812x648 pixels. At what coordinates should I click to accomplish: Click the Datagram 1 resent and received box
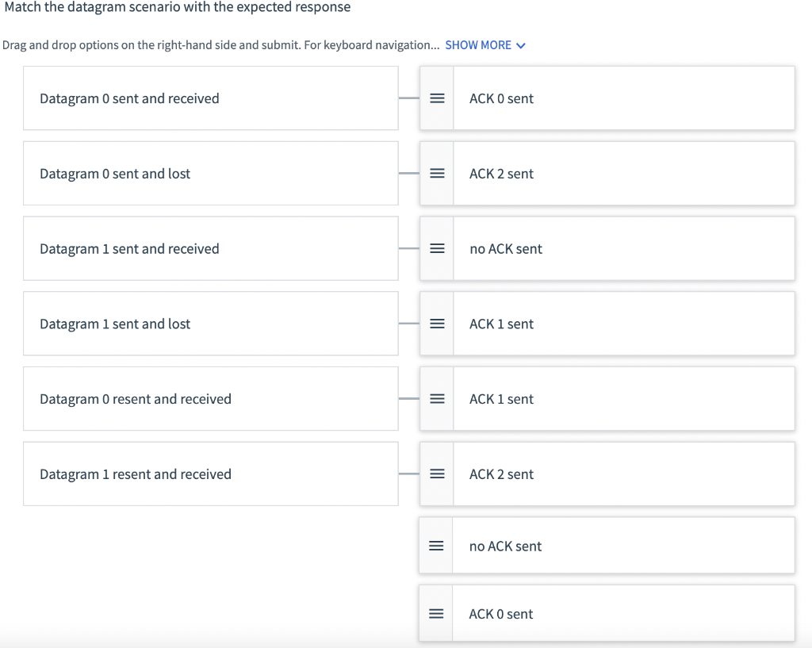[210, 474]
